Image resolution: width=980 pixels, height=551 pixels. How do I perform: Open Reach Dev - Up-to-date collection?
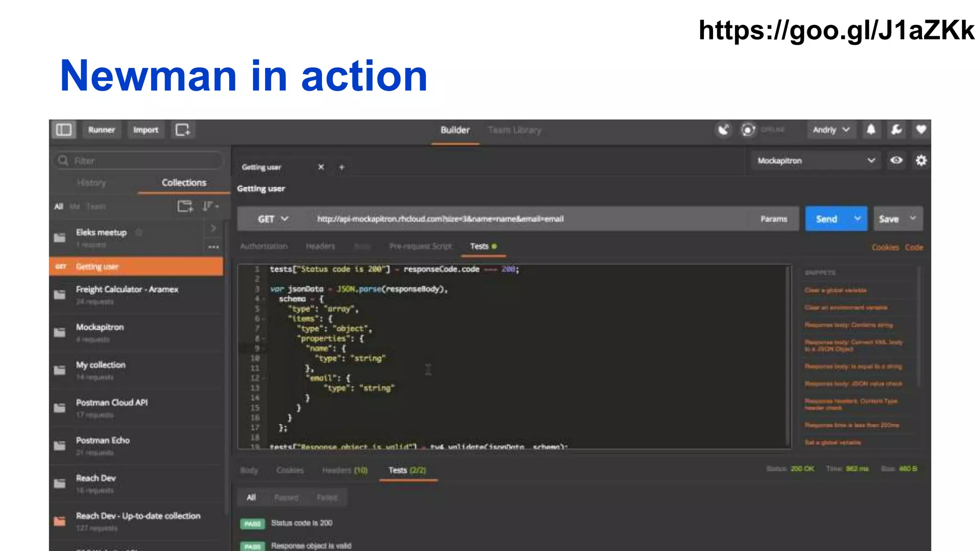coord(136,521)
